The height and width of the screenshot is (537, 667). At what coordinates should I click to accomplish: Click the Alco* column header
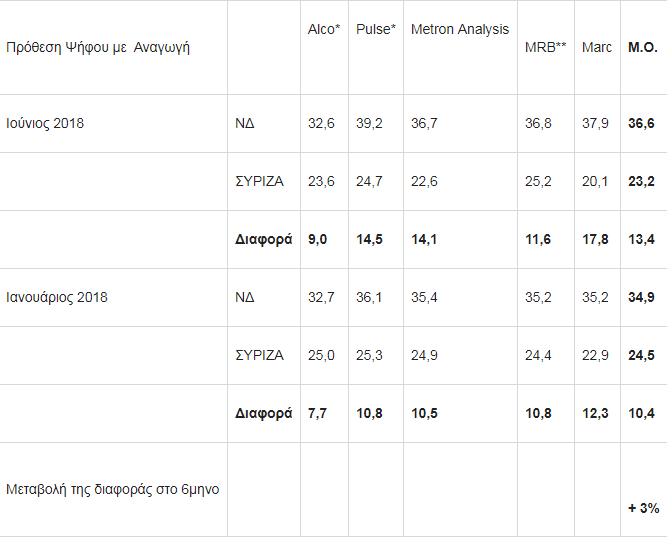click(x=324, y=29)
